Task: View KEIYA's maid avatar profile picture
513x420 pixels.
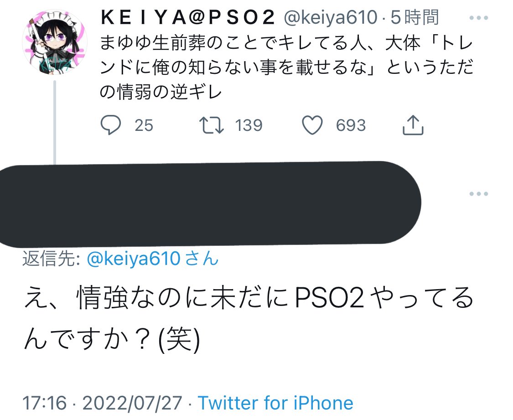Action: pyautogui.click(x=55, y=42)
